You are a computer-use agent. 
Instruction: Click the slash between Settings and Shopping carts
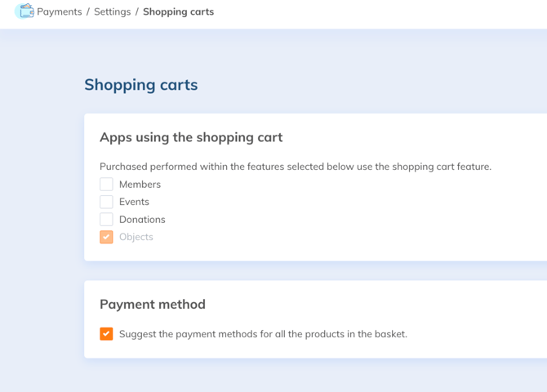[x=137, y=12]
